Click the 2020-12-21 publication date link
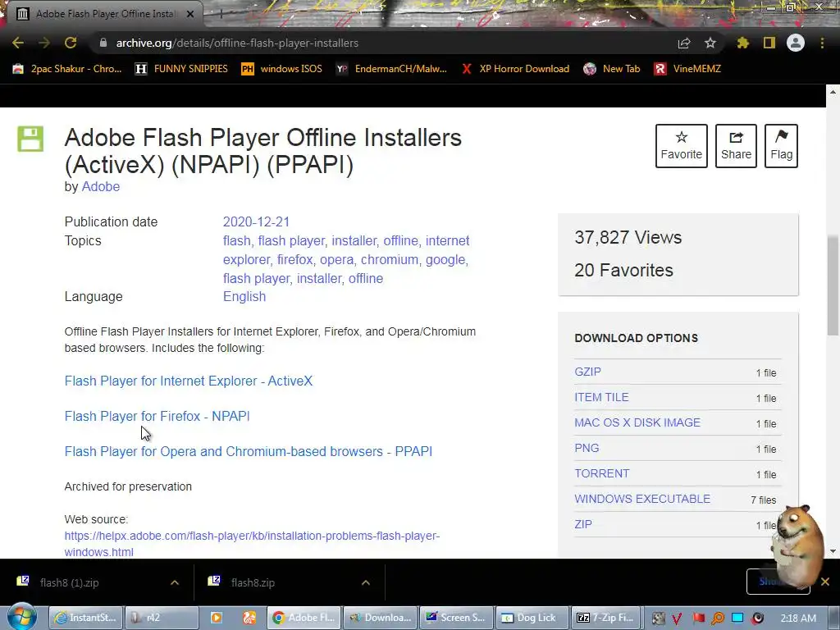The width and height of the screenshot is (840, 630). (x=256, y=221)
